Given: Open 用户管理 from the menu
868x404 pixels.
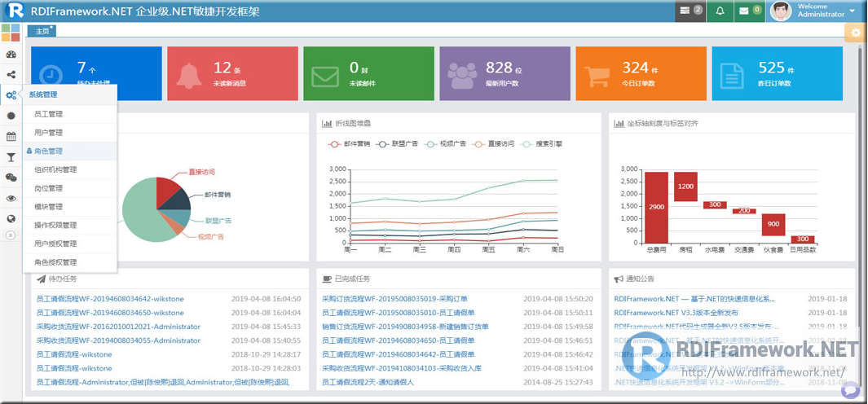Looking at the screenshot, I should click(x=70, y=133).
